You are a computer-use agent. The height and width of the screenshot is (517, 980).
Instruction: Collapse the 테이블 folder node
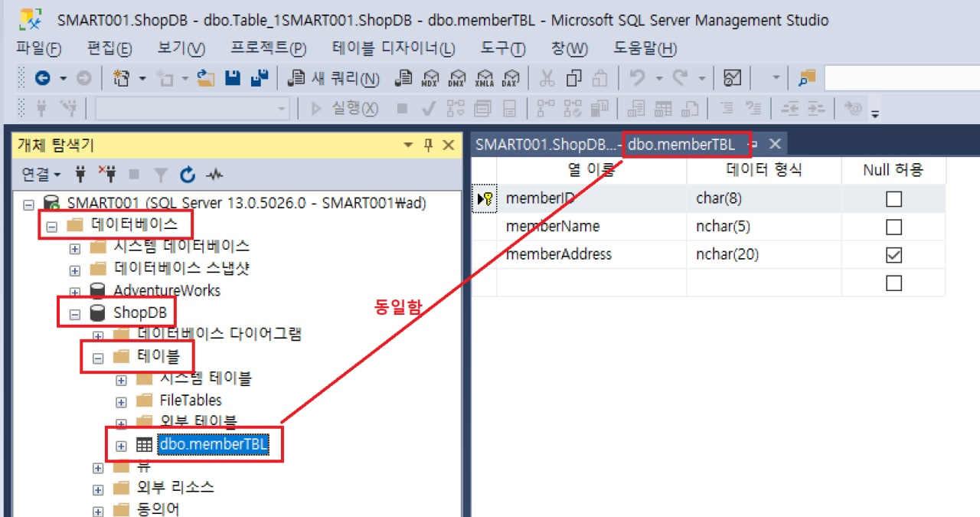click(x=97, y=358)
